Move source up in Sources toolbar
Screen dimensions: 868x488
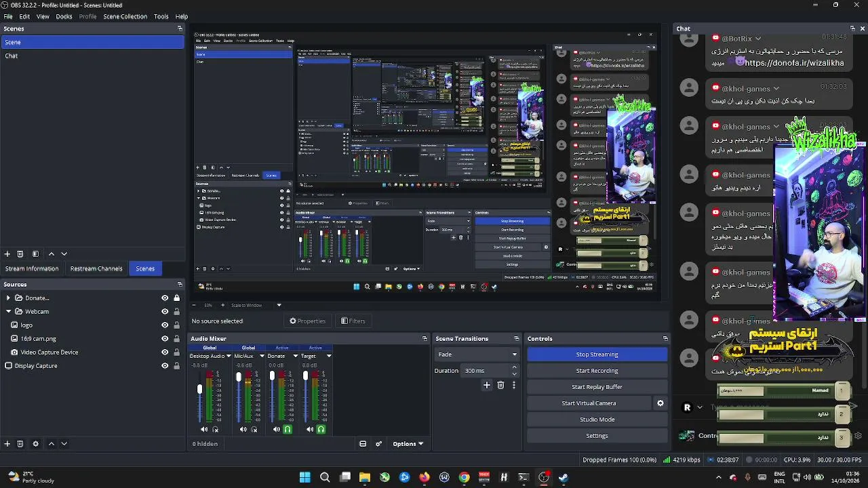tap(51, 444)
